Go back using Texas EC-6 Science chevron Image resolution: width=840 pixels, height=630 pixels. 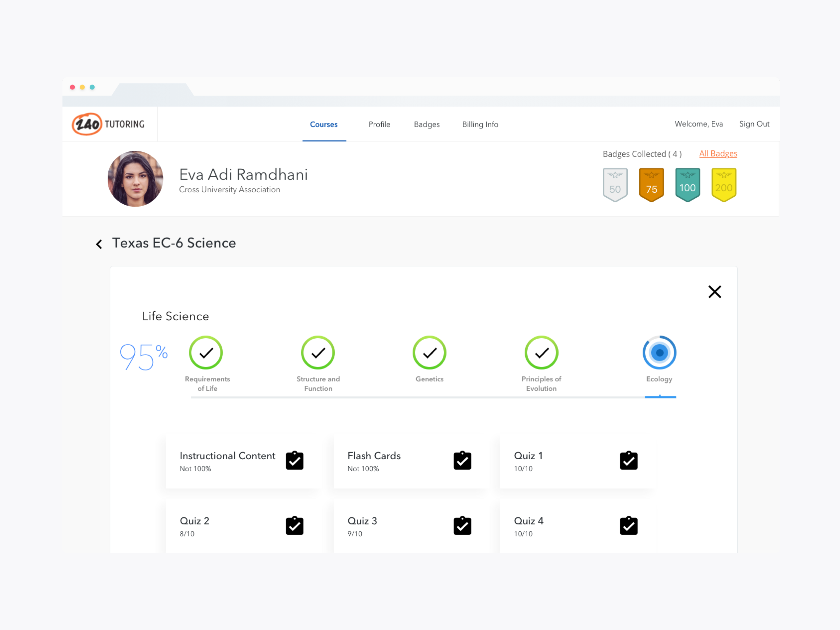coord(99,244)
